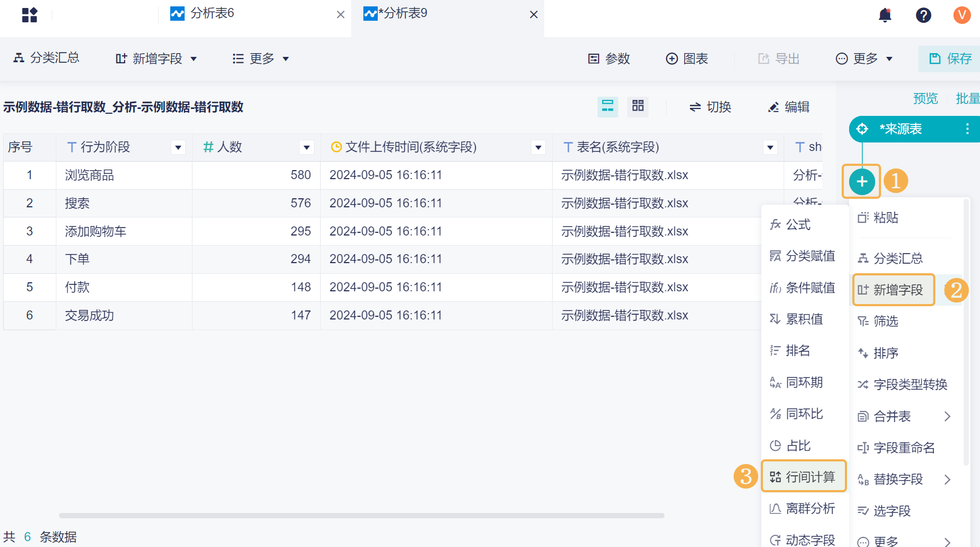Click the horizontal table scrollbar

362,515
